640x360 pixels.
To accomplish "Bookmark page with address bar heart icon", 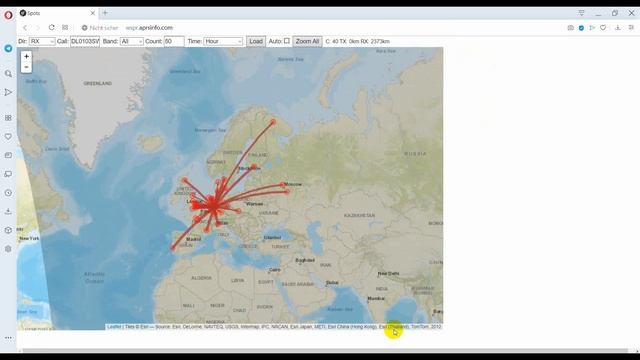I will [x=603, y=28].
